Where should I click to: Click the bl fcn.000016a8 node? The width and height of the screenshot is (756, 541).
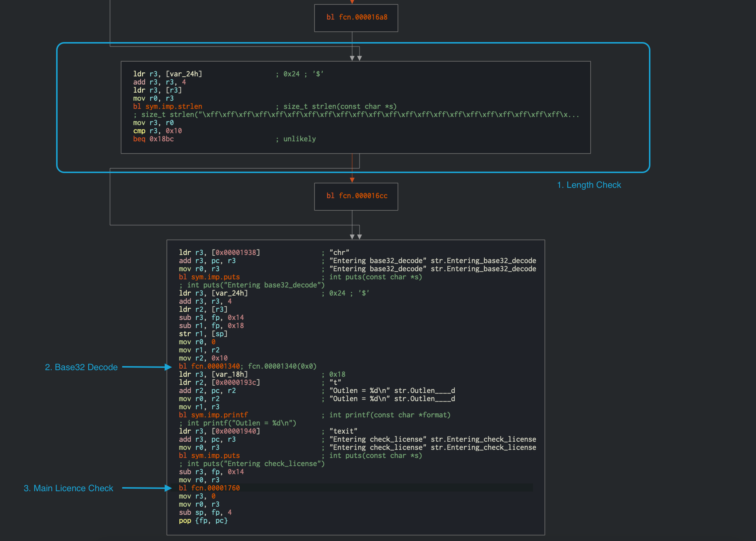[x=356, y=17]
